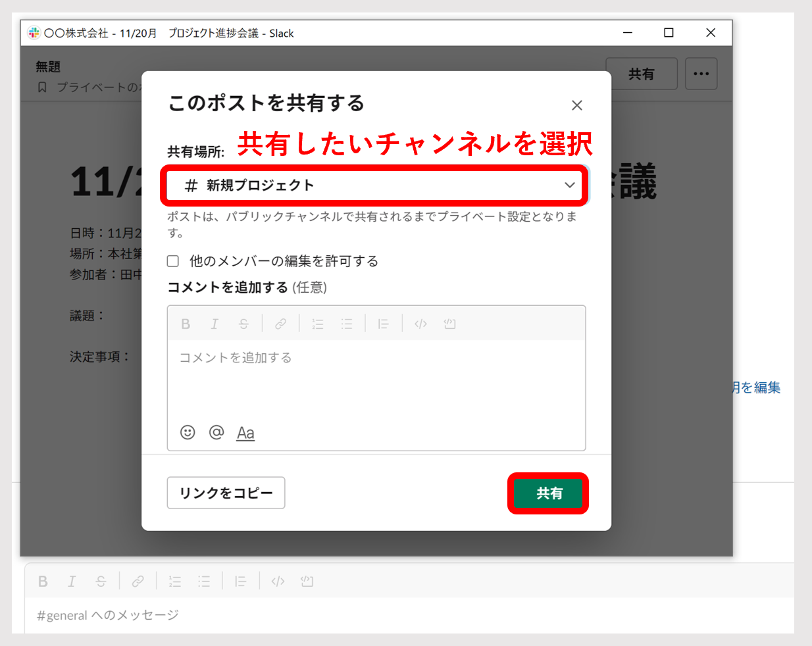The width and height of the screenshot is (812, 646).
Task: Select the numbered list icon in bottom composer
Action: (x=174, y=581)
